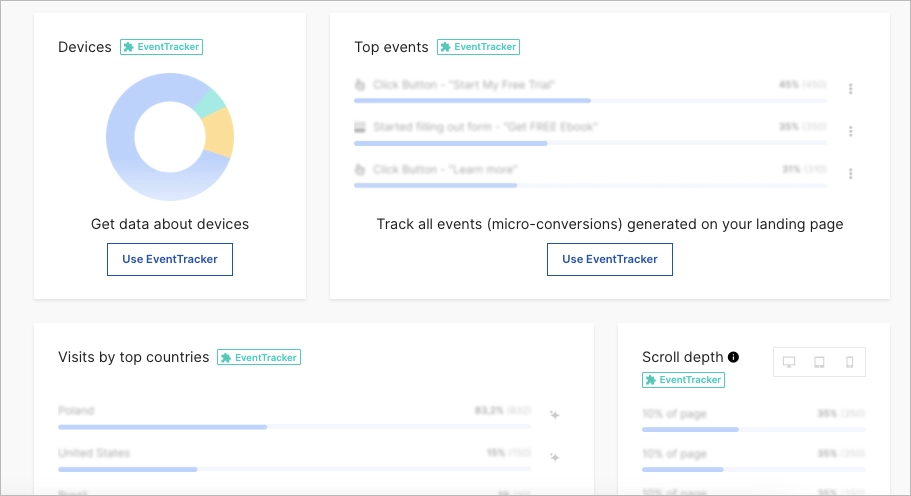Click 'Poland' country label

[x=76, y=411]
